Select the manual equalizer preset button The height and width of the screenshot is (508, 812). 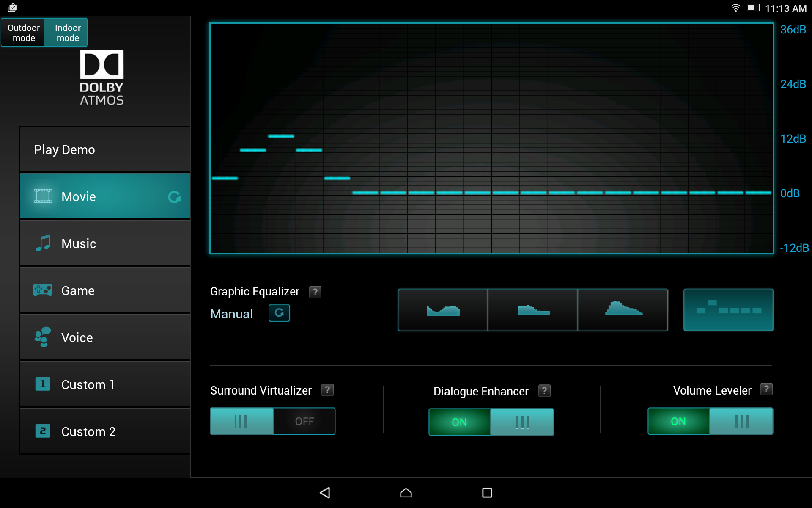728,310
